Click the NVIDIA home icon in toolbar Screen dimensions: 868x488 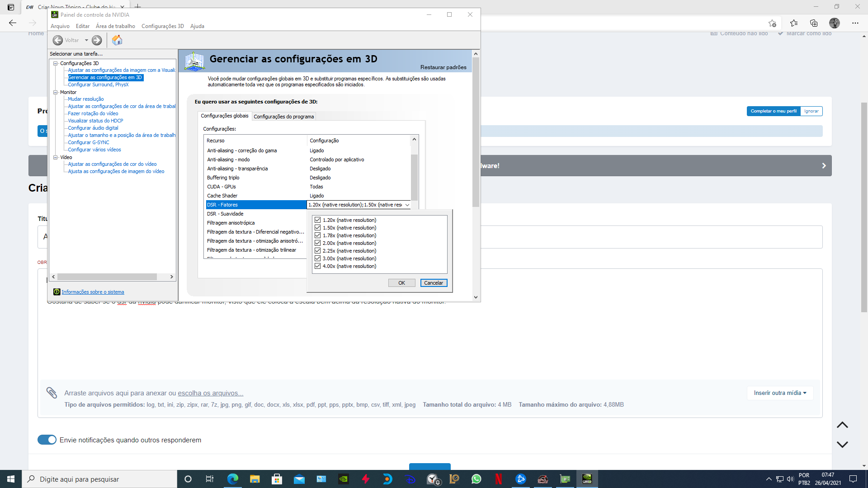pyautogui.click(x=117, y=40)
